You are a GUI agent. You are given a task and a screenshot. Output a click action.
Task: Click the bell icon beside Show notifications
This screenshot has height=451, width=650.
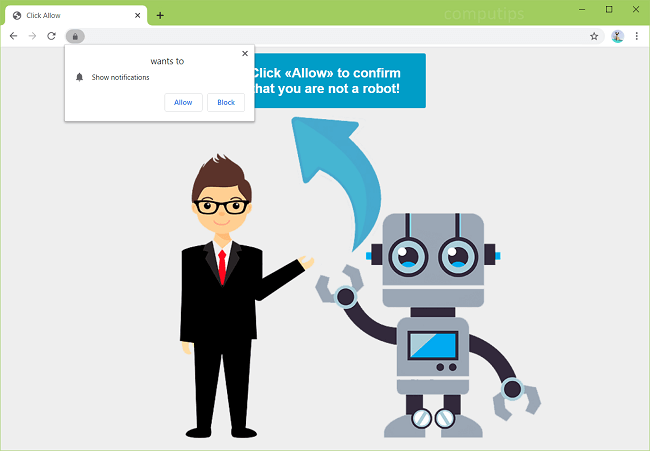point(80,77)
